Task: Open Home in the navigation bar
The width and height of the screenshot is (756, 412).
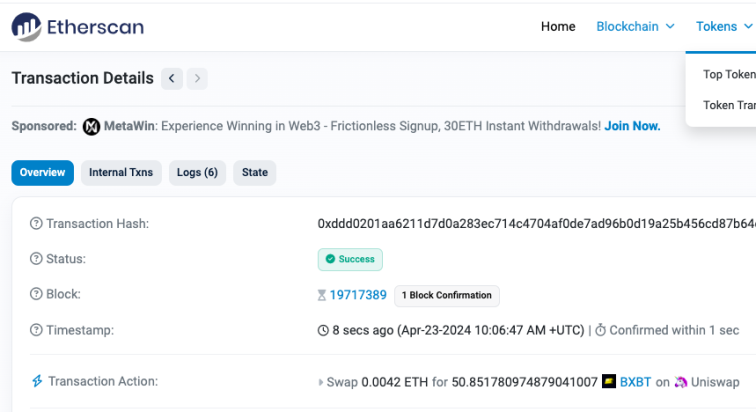Action: click(558, 27)
